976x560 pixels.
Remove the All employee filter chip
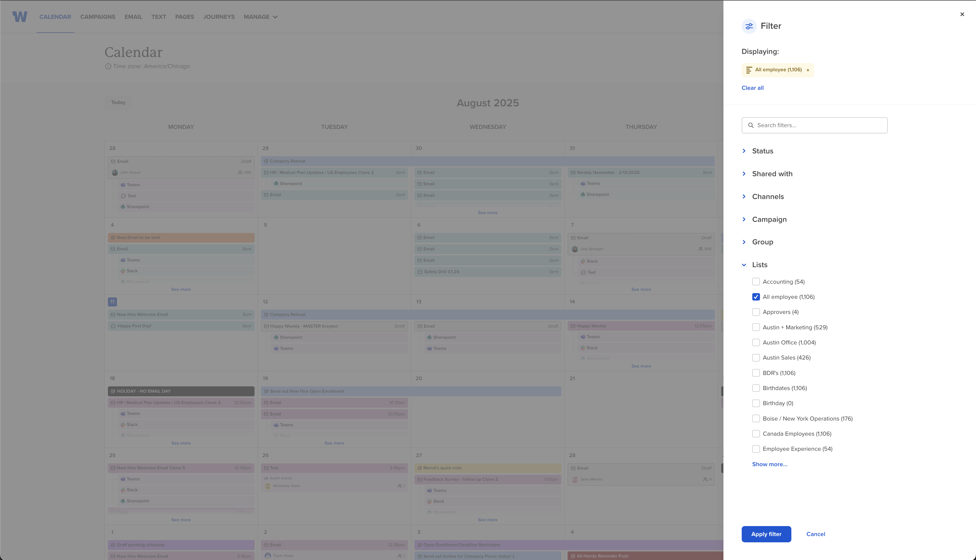(x=808, y=70)
